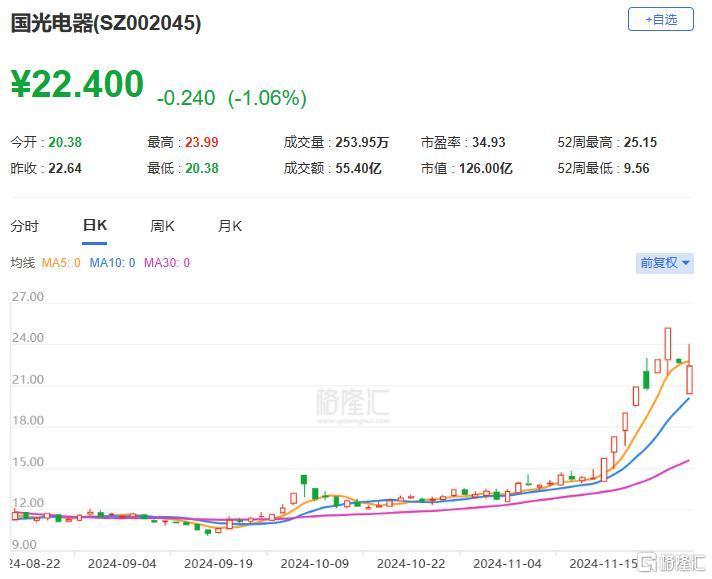Image resolution: width=712 pixels, height=579 pixels.
Task: Click 成交额 value 55.40亿
Action: click(x=358, y=168)
